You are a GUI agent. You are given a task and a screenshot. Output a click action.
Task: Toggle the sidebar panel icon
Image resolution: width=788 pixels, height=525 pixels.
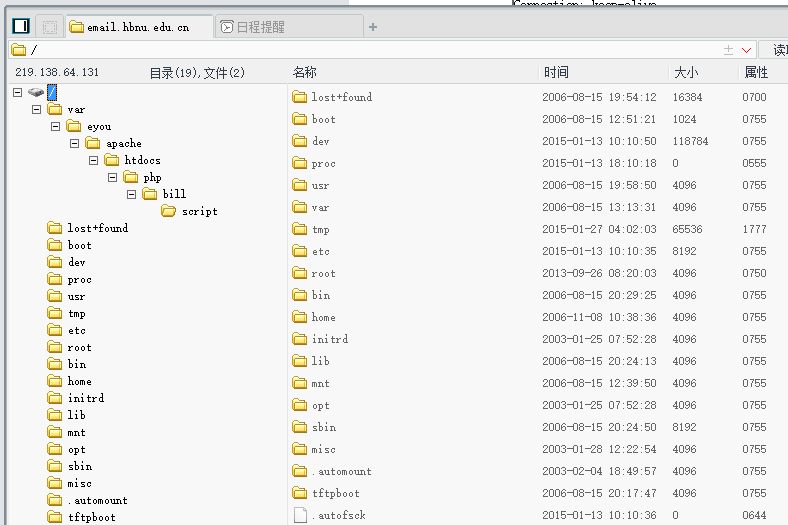21,26
